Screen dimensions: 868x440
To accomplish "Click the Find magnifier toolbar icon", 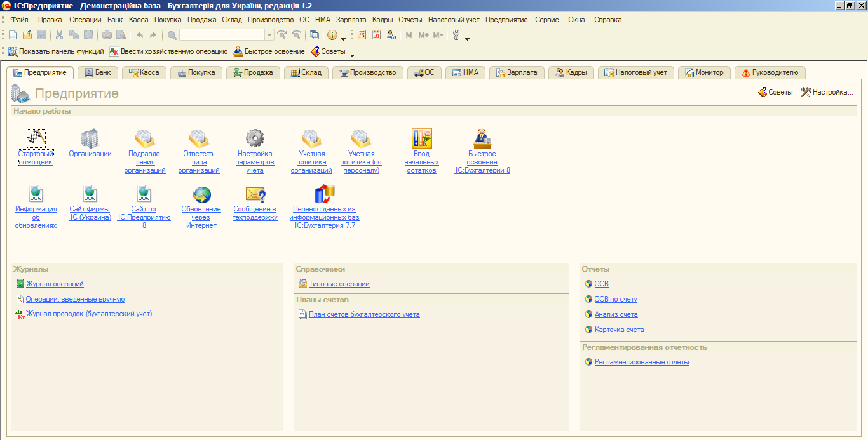I will 172,35.
